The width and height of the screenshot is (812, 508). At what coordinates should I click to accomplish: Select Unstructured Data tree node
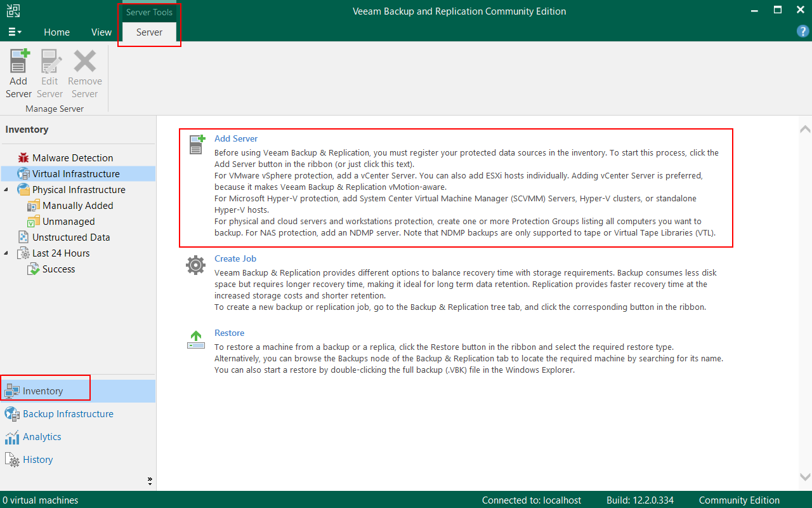(71, 237)
